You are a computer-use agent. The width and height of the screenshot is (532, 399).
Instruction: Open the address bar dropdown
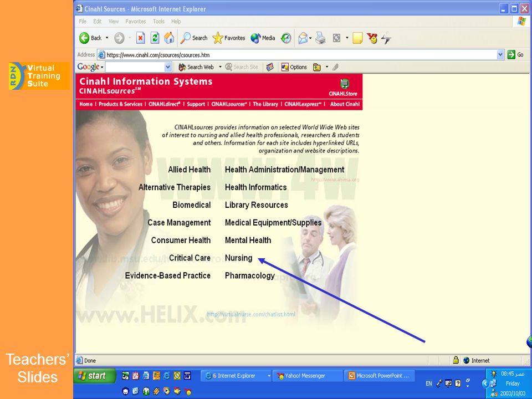(500, 55)
